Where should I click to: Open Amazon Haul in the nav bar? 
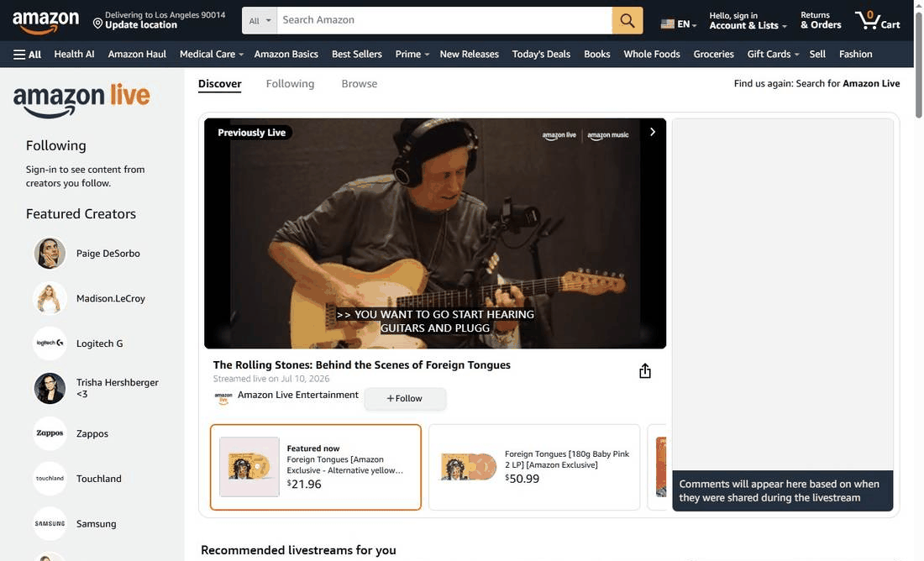coord(137,55)
